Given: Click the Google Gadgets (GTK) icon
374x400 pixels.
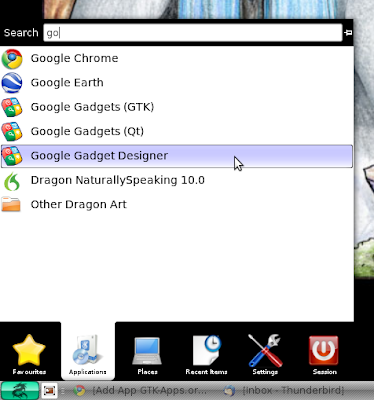Looking at the screenshot, I should [x=12, y=107].
